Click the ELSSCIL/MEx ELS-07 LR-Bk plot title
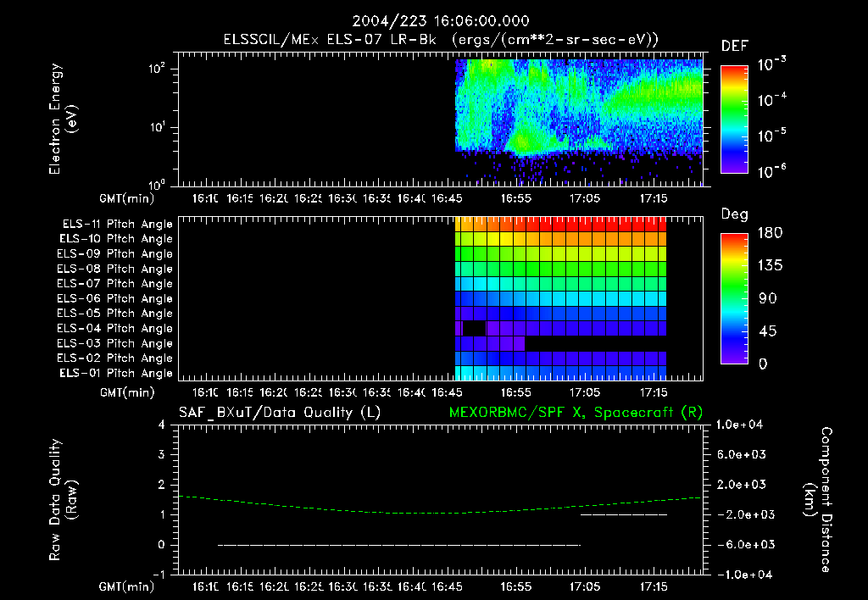The width and height of the screenshot is (868, 600). 441,40
